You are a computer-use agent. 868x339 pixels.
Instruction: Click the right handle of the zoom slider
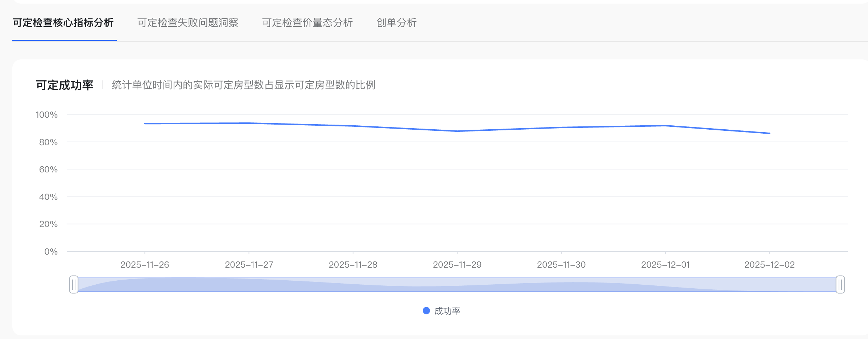(x=840, y=285)
